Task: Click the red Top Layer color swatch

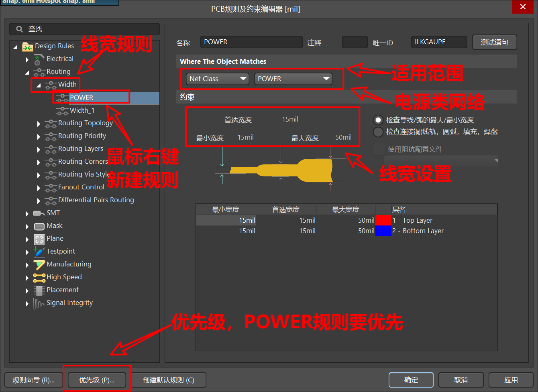Action: pos(383,220)
